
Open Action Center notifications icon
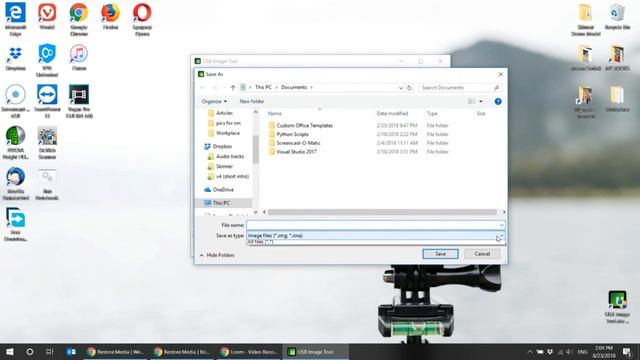pos(627,351)
